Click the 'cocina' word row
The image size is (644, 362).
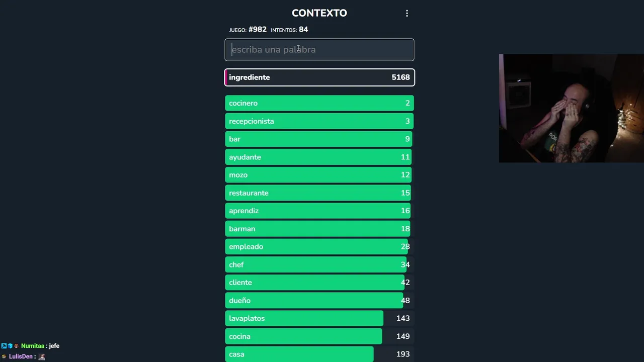click(319, 336)
